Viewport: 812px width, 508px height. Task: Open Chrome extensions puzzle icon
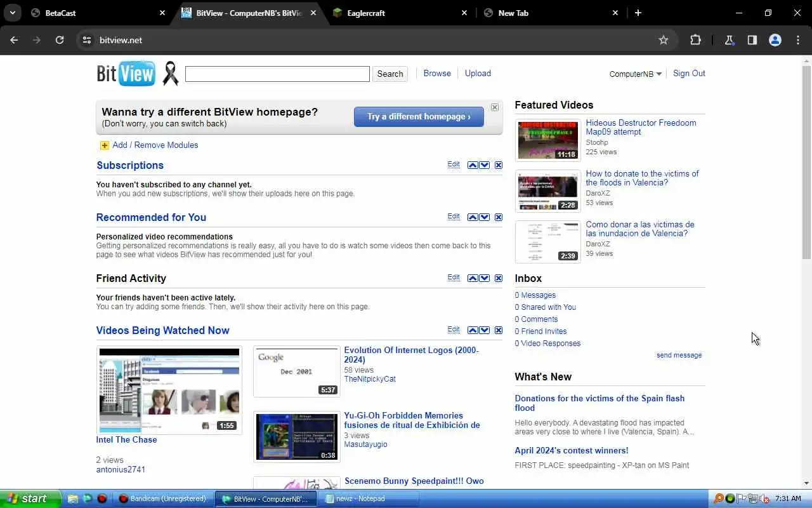(695, 40)
